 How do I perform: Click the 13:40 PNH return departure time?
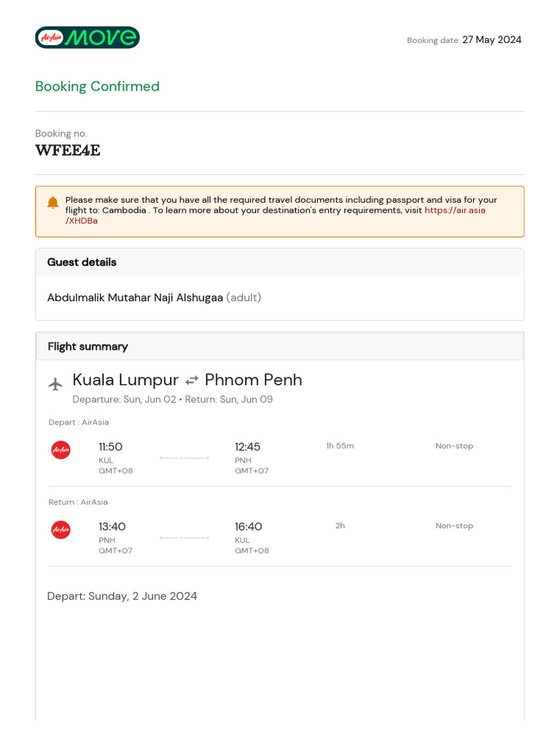click(112, 527)
